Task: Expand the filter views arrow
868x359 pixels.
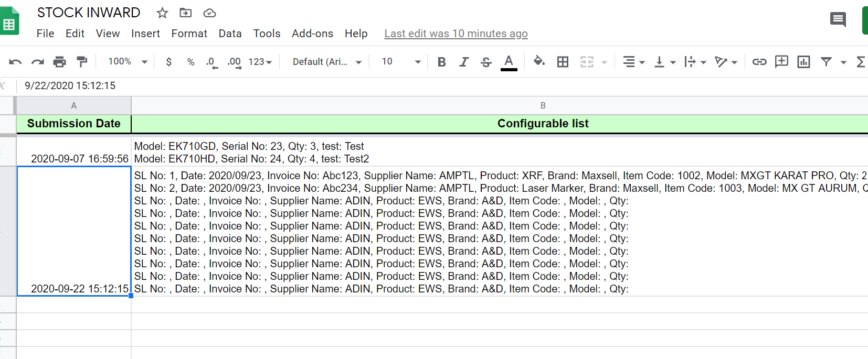Action: pos(843,62)
